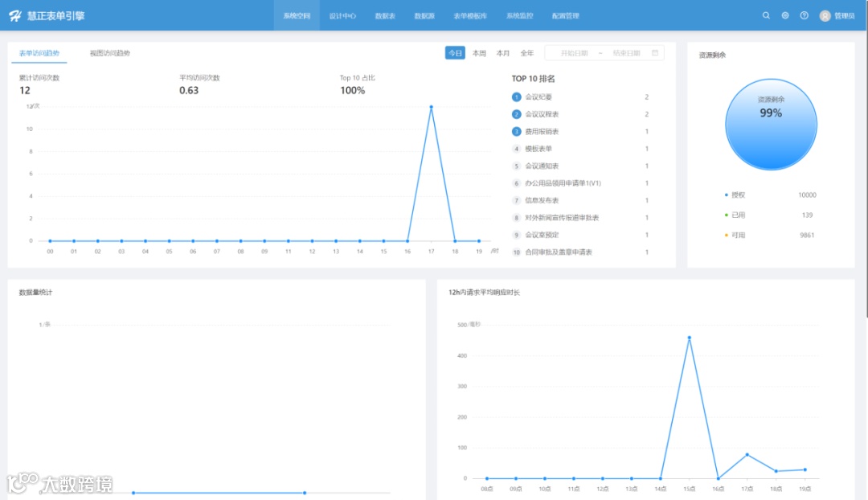
Task: Click the 管理员 username label
Action: 845,15
